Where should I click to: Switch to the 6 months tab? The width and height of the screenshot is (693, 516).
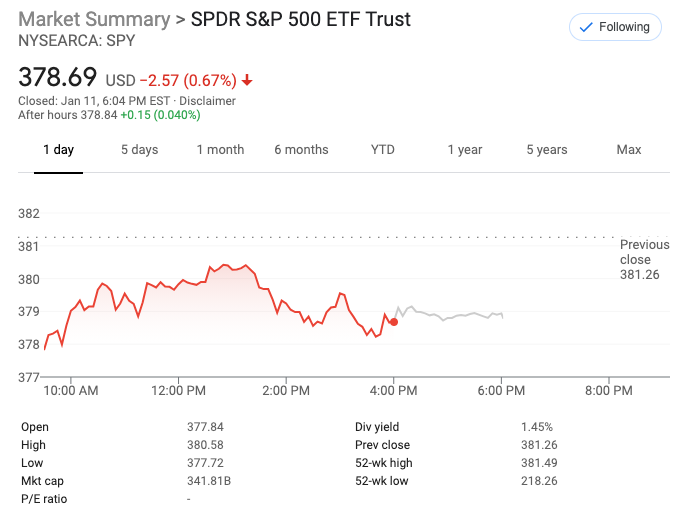tap(301, 150)
